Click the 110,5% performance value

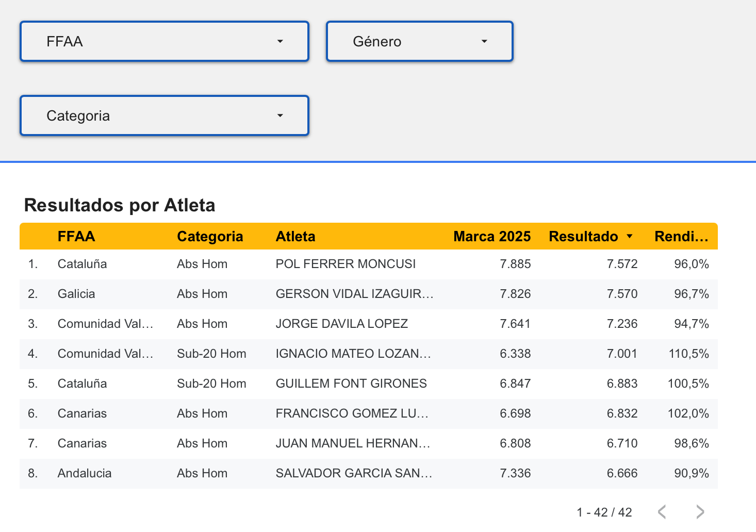[x=688, y=354]
